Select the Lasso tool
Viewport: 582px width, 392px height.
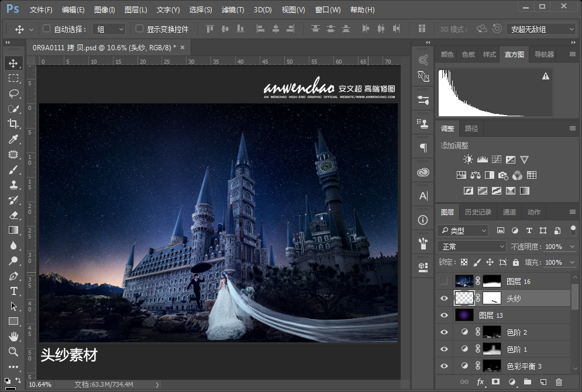13,93
